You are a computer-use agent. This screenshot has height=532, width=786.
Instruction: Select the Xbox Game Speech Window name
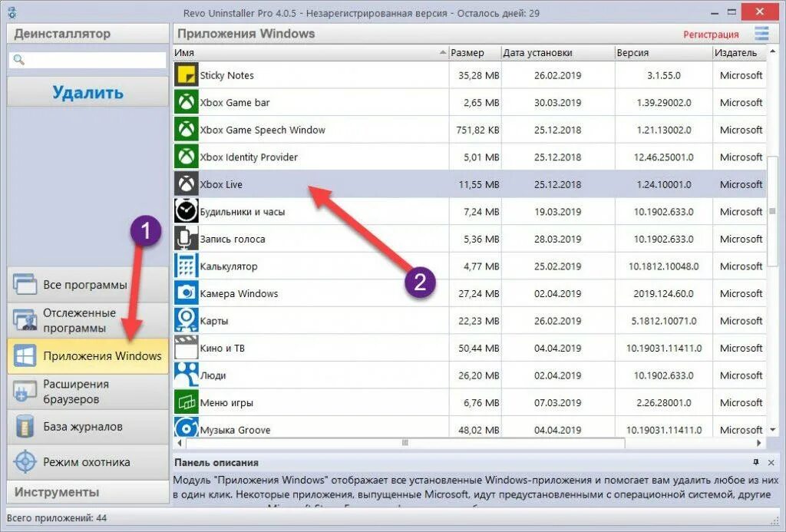pyautogui.click(x=263, y=130)
